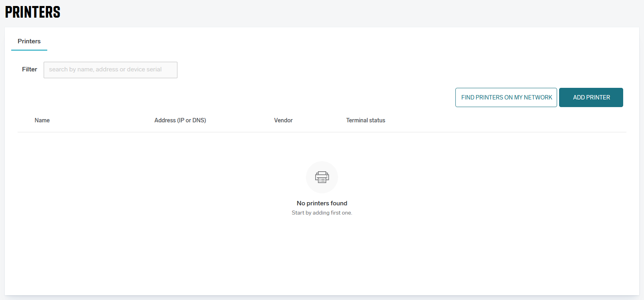The image size is (644, 300).
Task: Click the PRINTERS page heading
Action: 33,12
